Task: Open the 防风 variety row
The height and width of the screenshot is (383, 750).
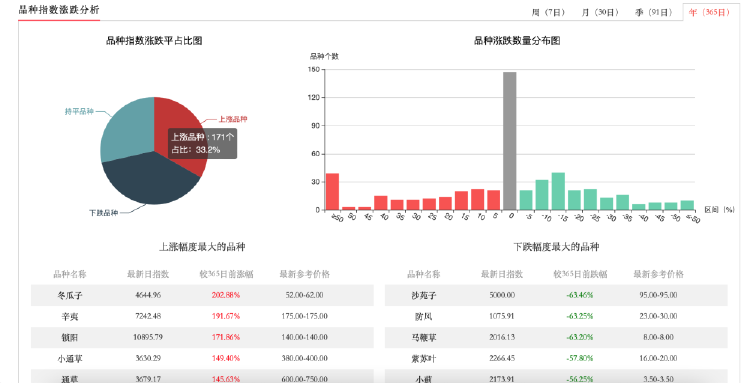Action: pos(556,316)
